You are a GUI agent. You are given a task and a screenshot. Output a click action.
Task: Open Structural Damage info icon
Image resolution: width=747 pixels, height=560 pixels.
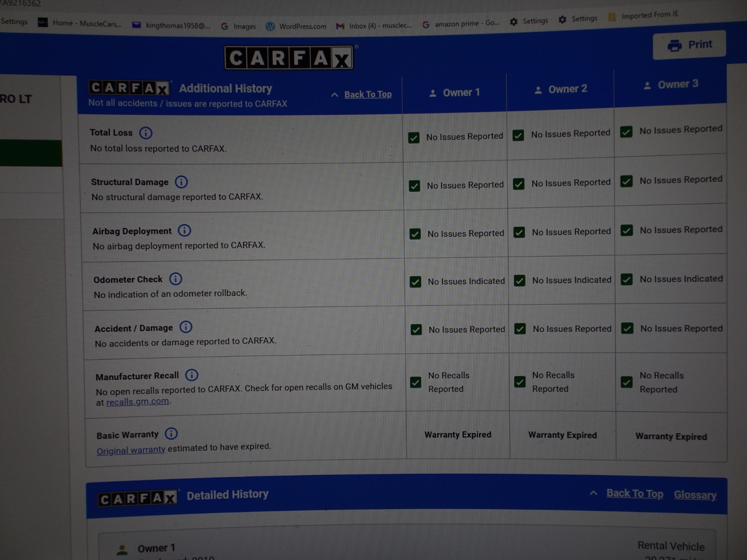point(181,182)
